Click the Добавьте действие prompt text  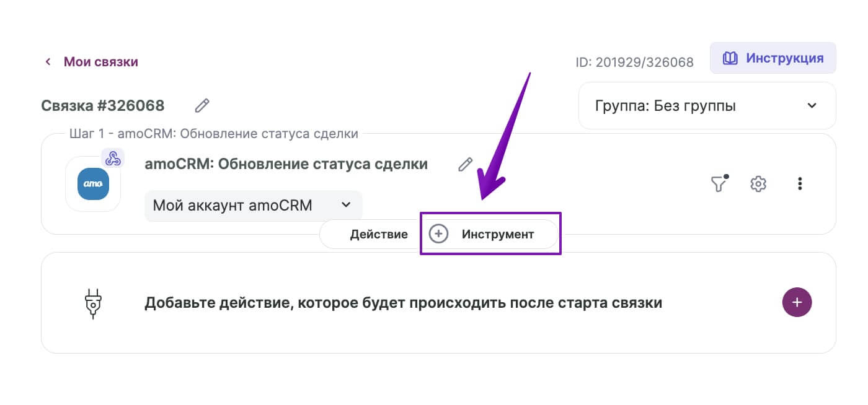403,303
